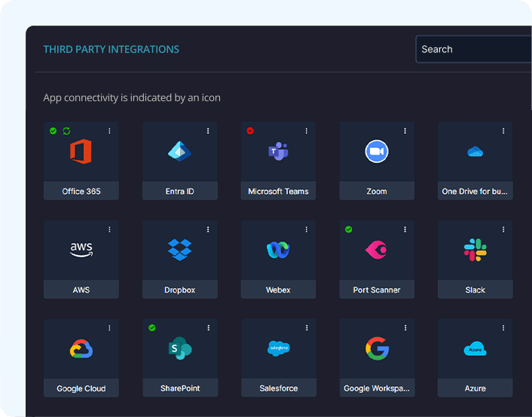Click the Google Cloud label
The image size is (532, 417).
click(81, 388)
